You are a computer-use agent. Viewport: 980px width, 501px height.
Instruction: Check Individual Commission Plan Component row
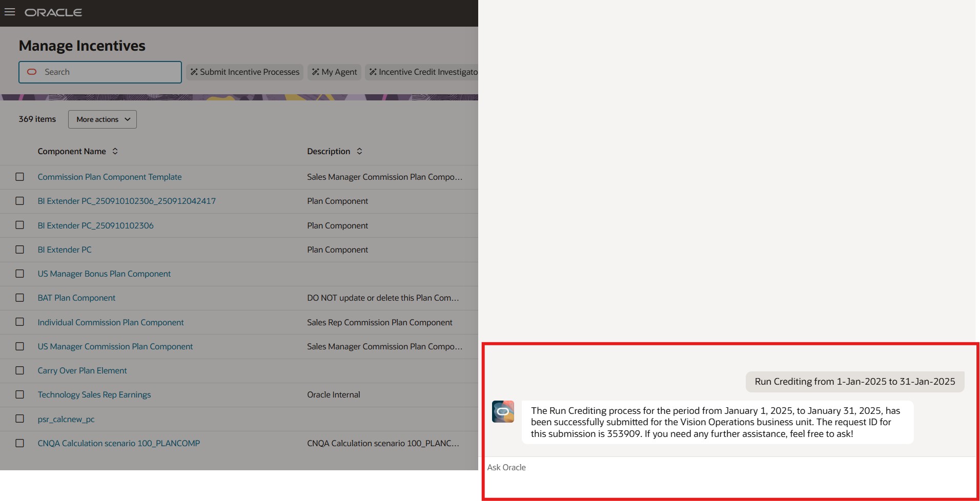[20, 322]
